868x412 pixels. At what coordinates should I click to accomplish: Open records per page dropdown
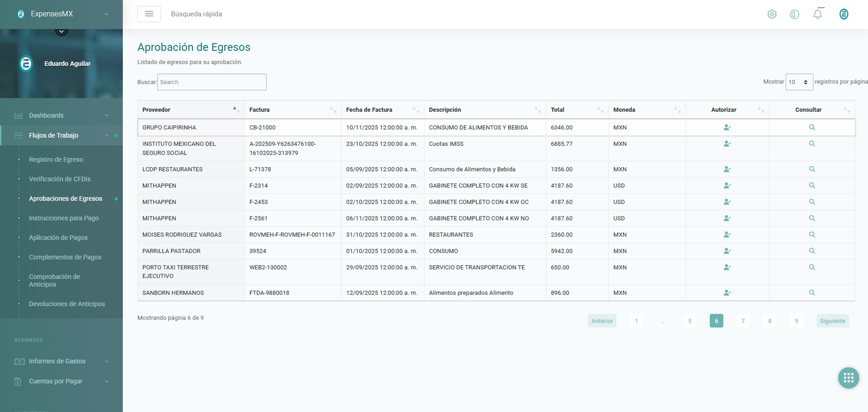[799, 82]
